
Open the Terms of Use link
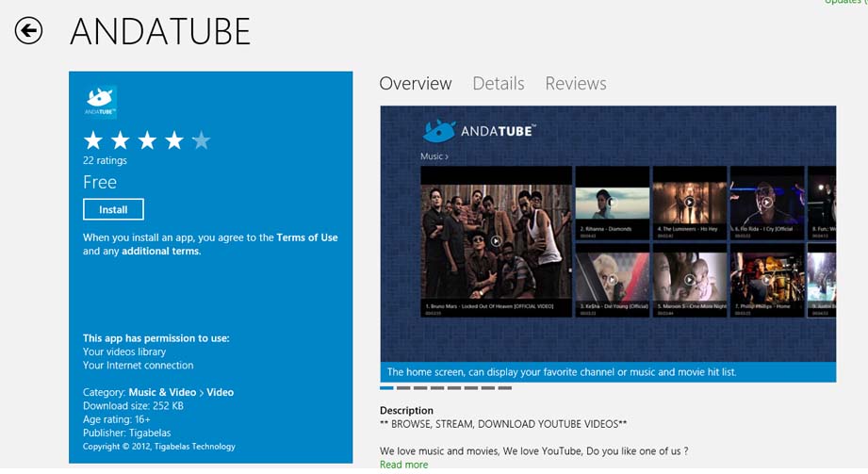(307, 237)
